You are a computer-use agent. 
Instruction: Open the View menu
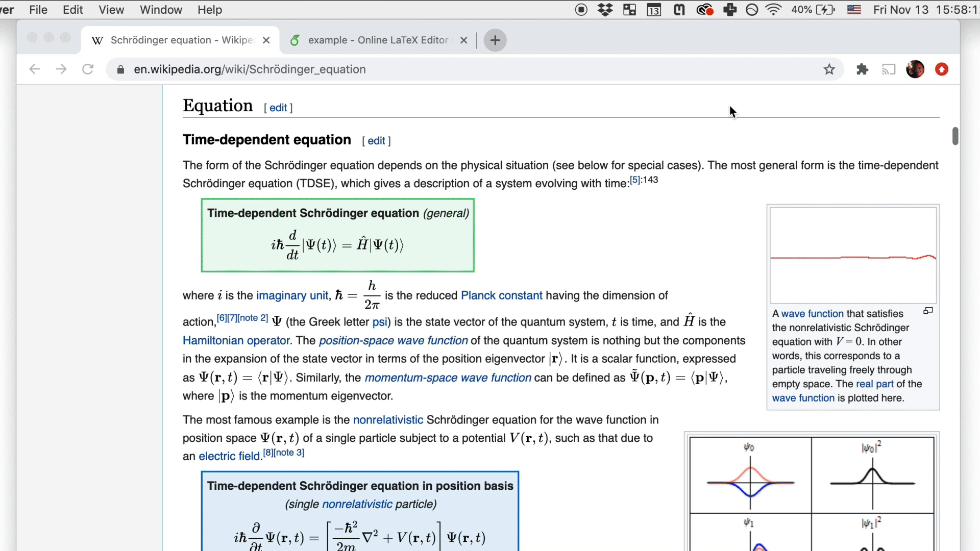[x=111, y=10]
